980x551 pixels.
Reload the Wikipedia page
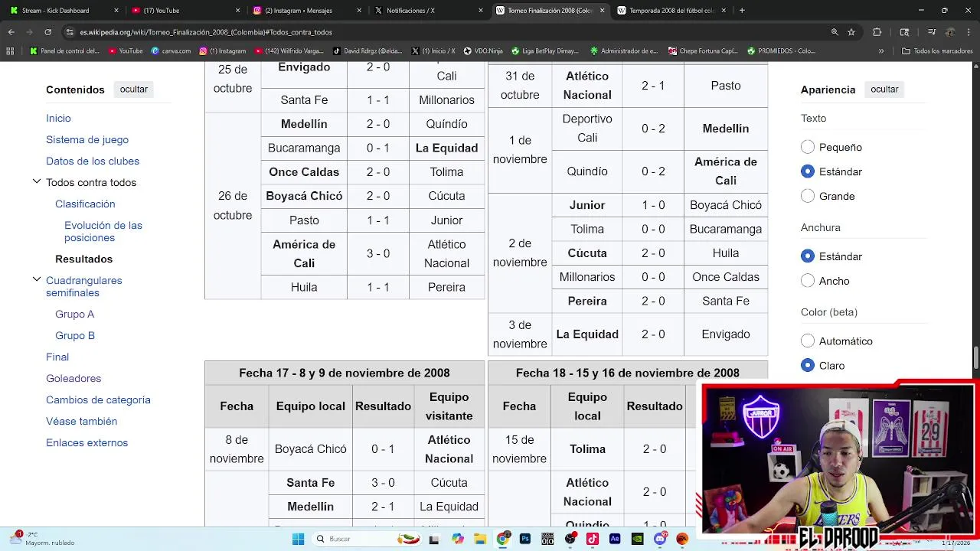[x=47, y=32]
